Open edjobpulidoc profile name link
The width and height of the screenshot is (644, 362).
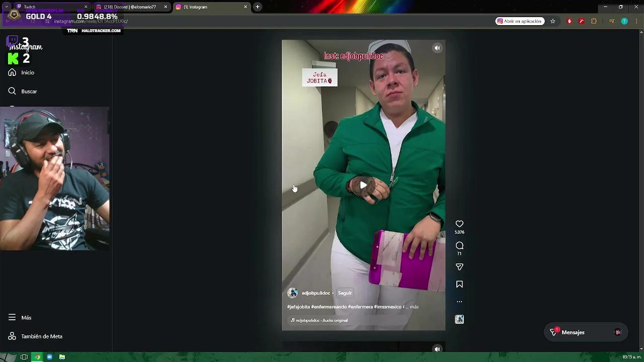click(x=316, y=293)
